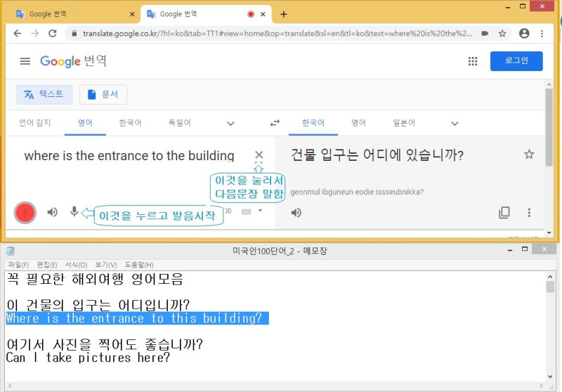Click the source text input area
This screenshot has height=392, width=562.
(x=129, y=155)
